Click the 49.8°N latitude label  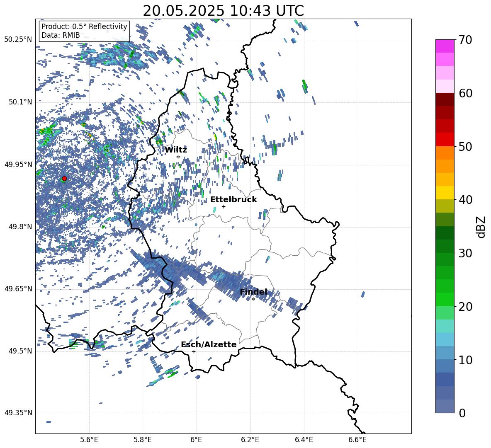point(20,227)
